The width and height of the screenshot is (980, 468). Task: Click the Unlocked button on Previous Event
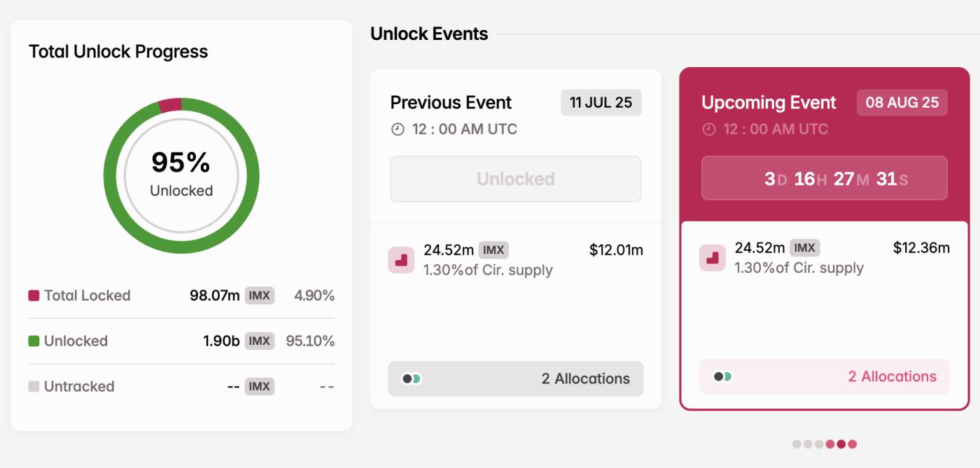coord(516,179)
